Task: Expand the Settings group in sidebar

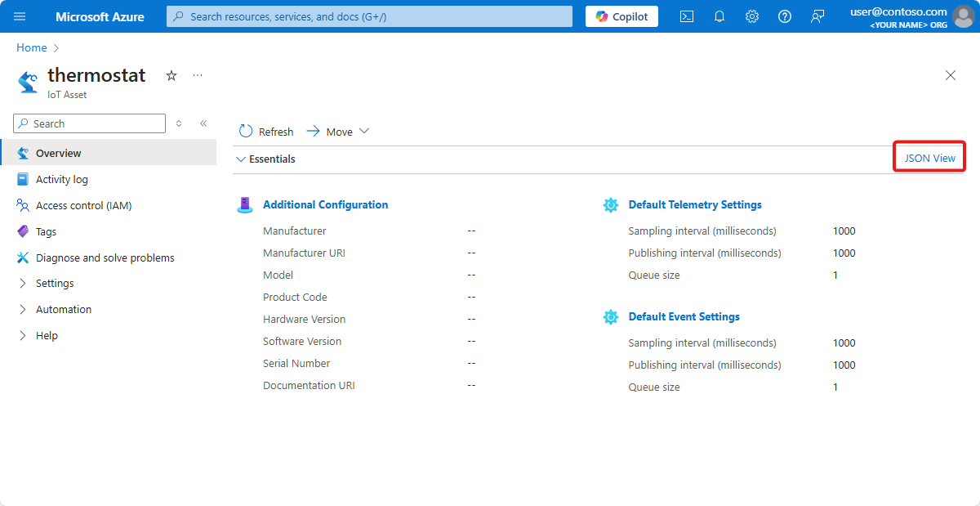Action: pos(23,284)
